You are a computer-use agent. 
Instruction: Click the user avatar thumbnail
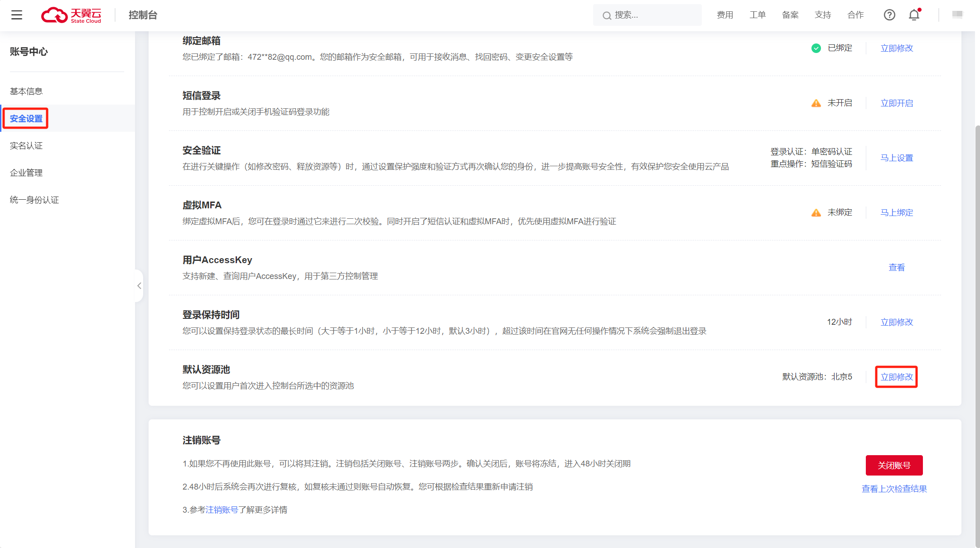point(957,14)
